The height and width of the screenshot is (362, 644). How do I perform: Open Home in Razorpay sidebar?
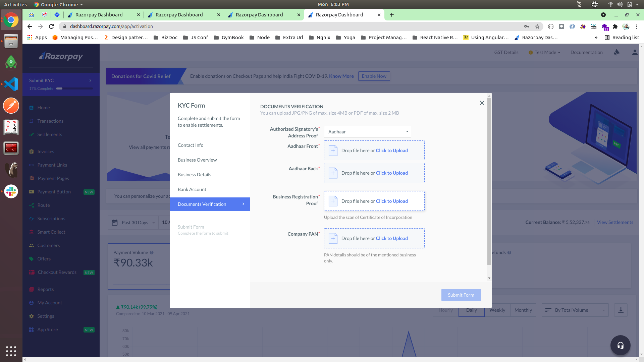(x=44, y=108)
